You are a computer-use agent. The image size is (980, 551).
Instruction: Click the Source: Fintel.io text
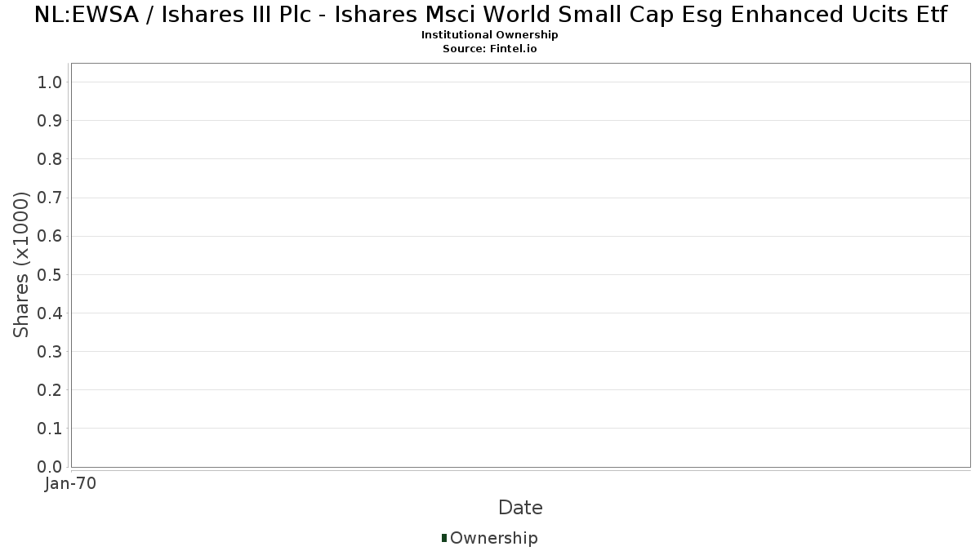coord(489,48)
